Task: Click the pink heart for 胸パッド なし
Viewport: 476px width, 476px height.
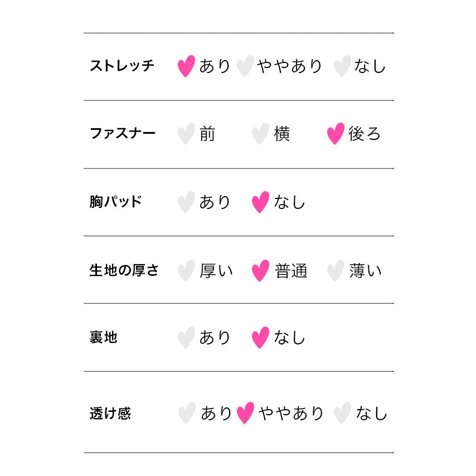Action: click(260, 202)
